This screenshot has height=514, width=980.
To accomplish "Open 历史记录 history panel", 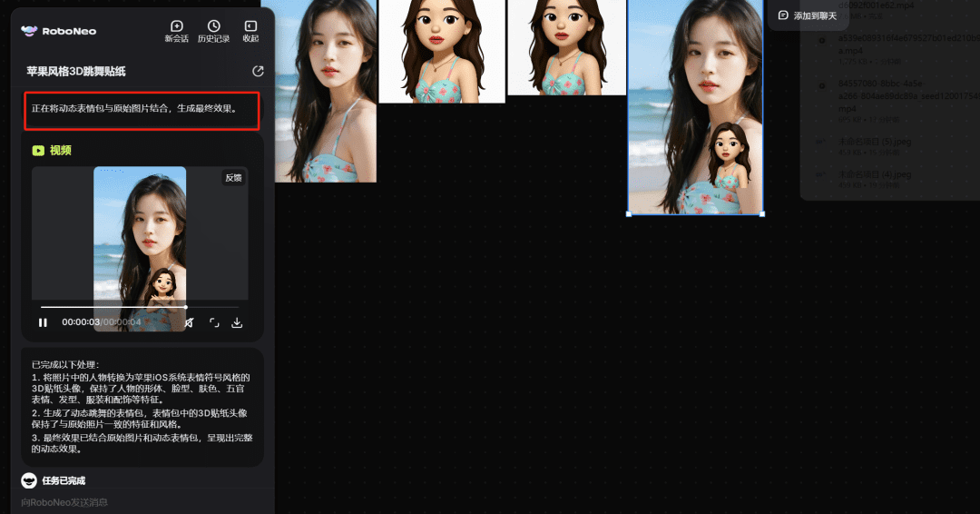I will pos(214,31).
